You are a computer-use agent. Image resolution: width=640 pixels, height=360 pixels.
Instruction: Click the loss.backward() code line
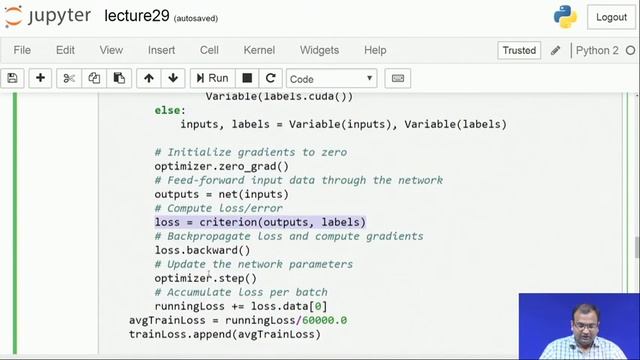click(202, 250)
